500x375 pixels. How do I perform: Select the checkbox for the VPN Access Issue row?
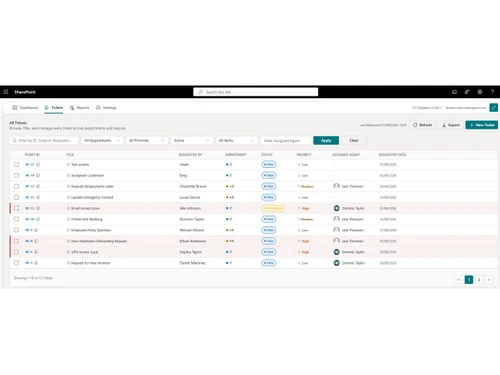pyautogui.click(x=16, y=252)
